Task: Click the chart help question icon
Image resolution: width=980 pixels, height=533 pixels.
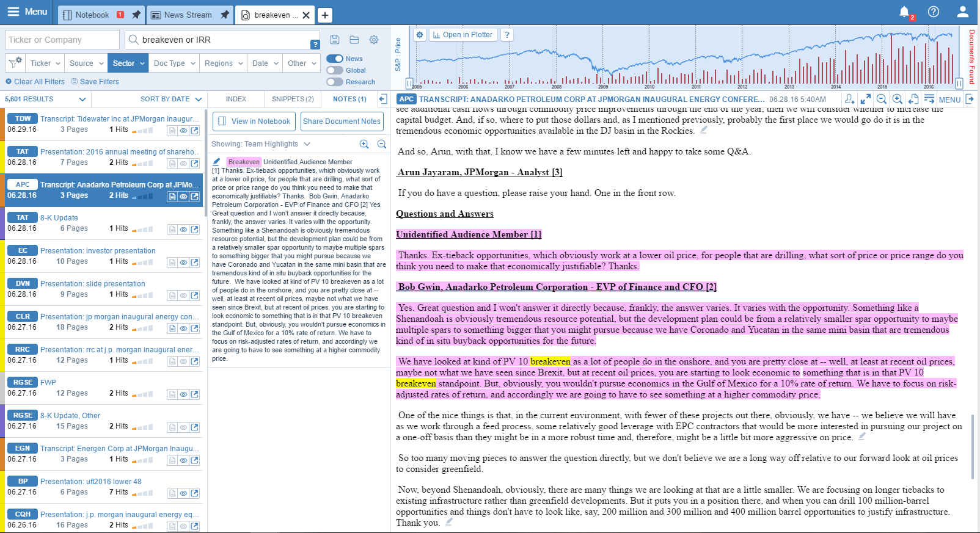Action: coord(507,35)
